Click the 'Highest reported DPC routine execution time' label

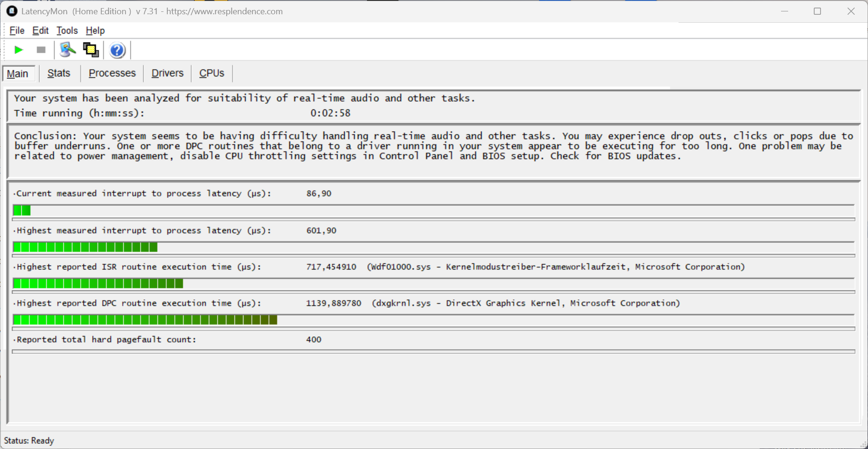point(139,303)
